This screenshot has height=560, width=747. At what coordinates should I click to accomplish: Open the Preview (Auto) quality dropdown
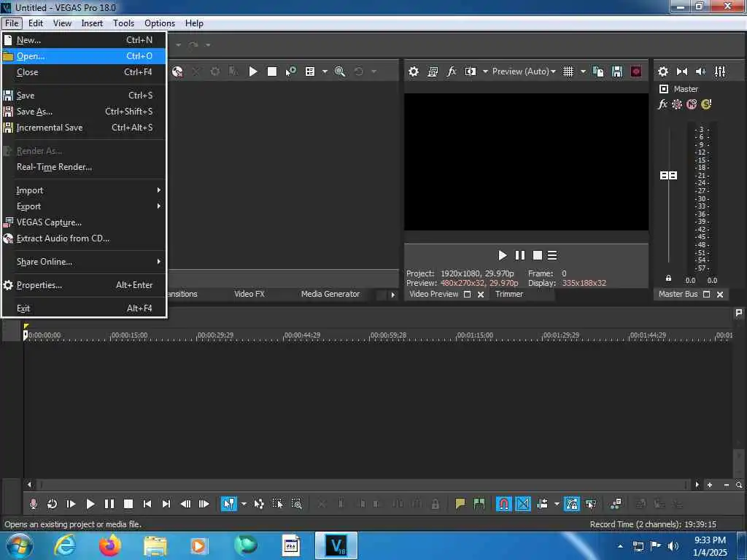coord(524,71)
